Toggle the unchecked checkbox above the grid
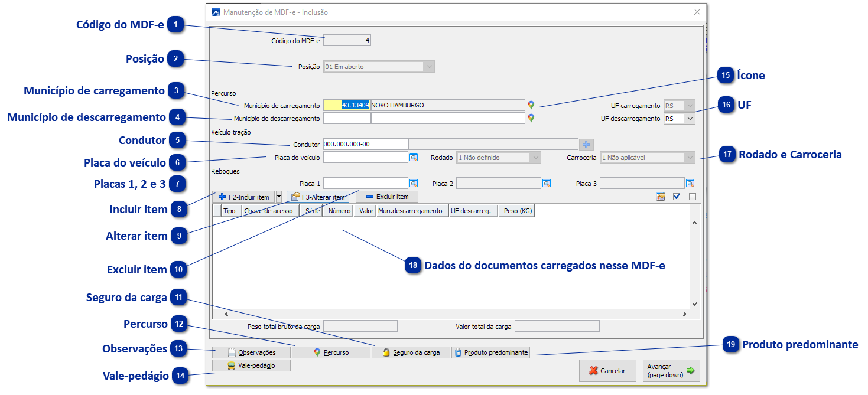The image size is (868, 395). click(x=693, y=197)
